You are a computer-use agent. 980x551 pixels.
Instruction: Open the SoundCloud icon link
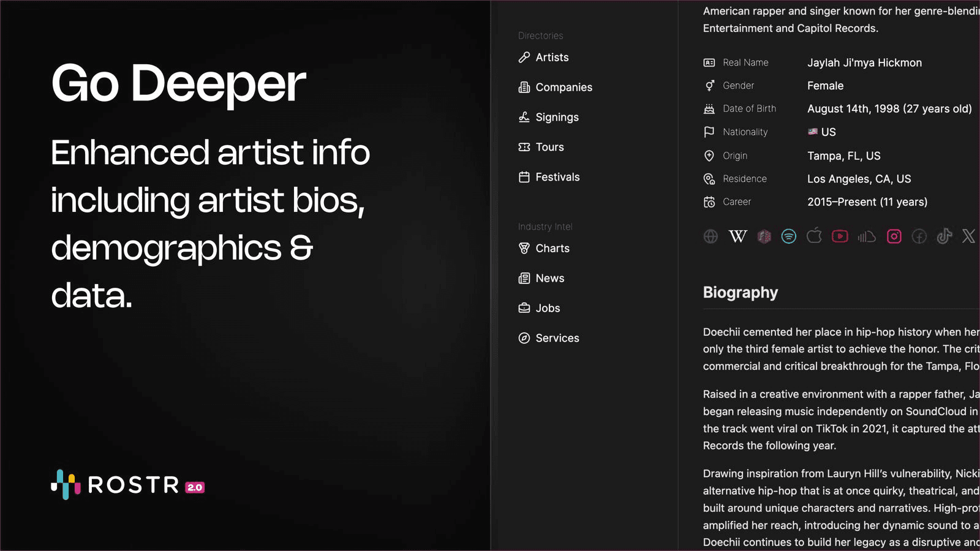(x=866, y=236)
